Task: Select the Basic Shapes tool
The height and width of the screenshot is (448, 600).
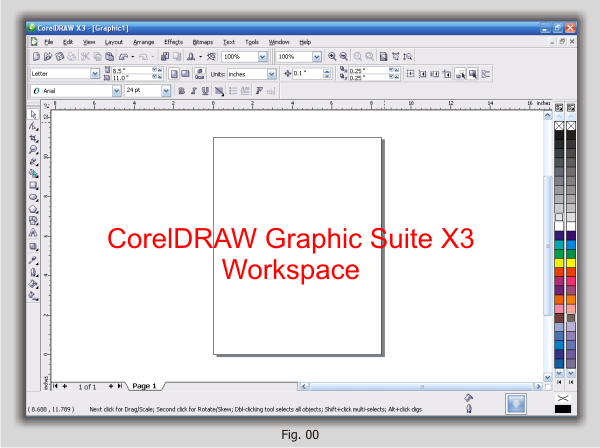Action: tap(33, 221)
